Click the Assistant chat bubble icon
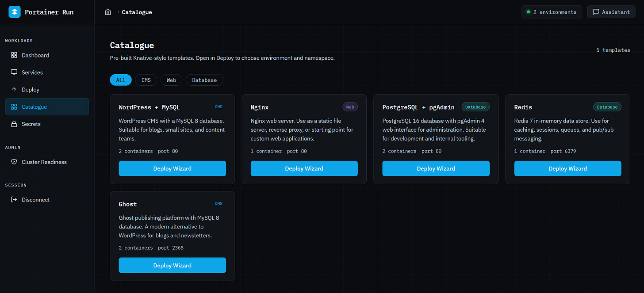 tap(596, 12)
